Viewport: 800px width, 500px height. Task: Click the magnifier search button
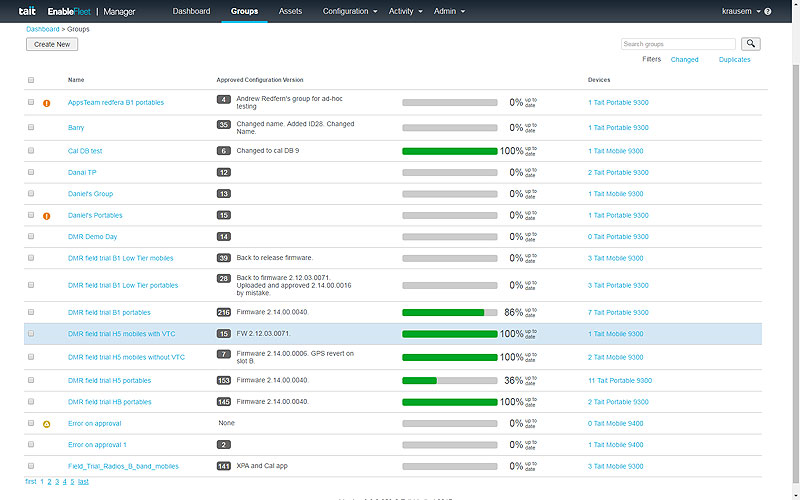(x=750, y=44)
